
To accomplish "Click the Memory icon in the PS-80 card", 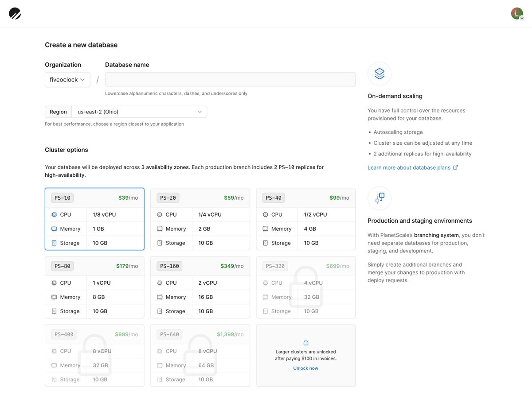I will [x=54, y=297].
